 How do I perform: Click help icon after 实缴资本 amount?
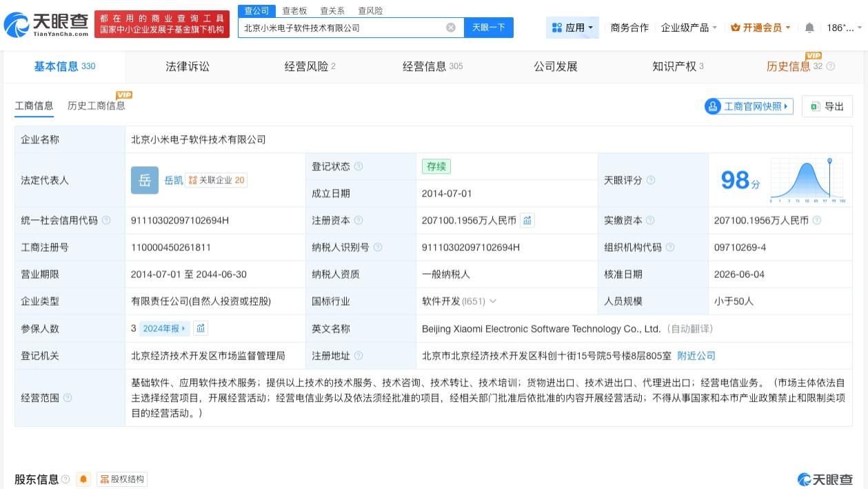[817, 221]
